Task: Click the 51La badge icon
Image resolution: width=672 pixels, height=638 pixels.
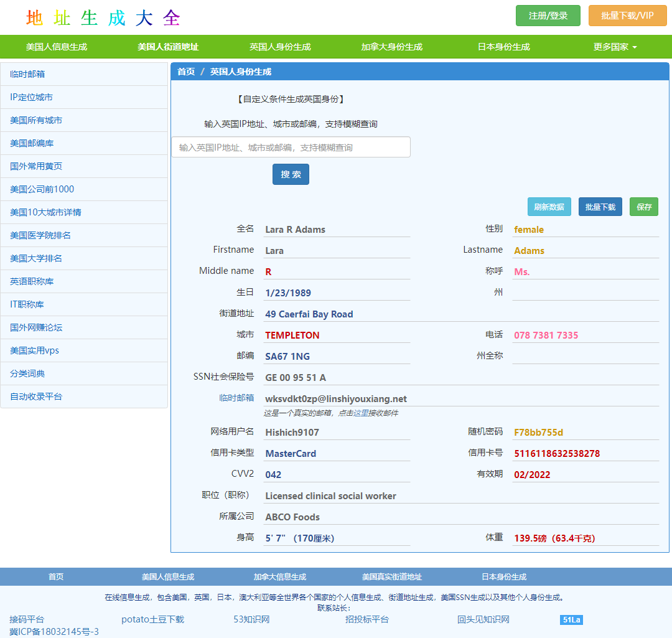Action: click(571, 620)
